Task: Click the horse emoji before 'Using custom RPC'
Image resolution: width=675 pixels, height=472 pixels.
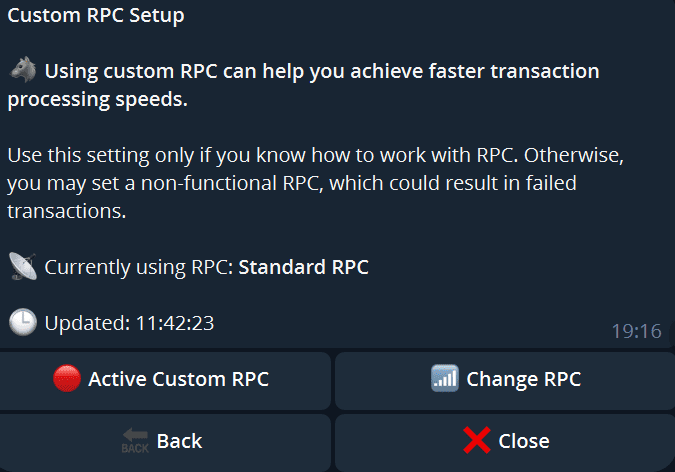Action: pos(23,69)
